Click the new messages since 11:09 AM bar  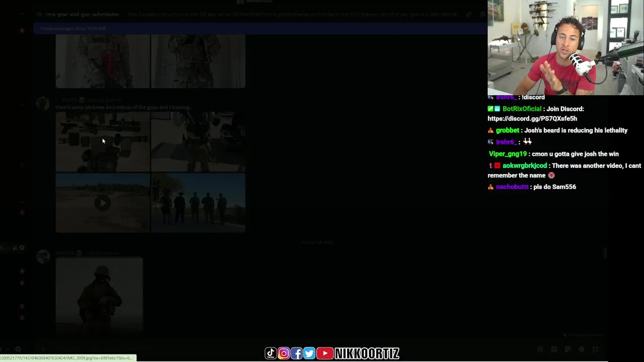coord(260,29)
